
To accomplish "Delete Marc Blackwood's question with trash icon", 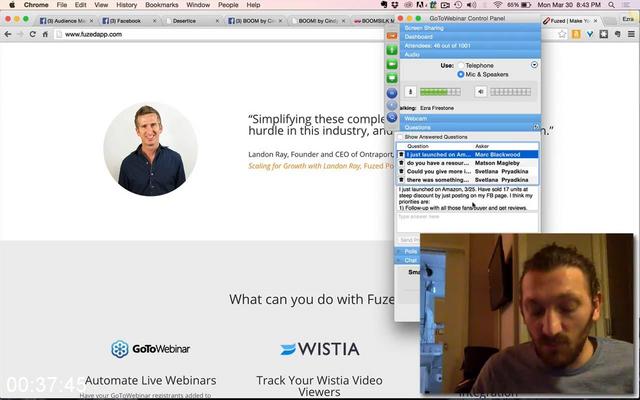I will (x=401, y=154).
